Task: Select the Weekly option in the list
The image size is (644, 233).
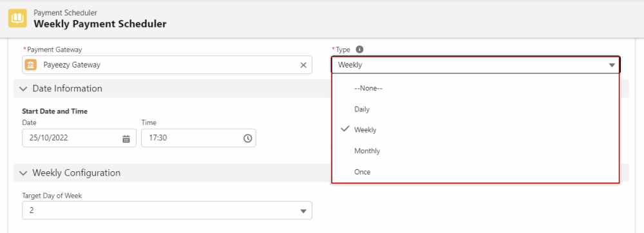Action: point(476,129)
